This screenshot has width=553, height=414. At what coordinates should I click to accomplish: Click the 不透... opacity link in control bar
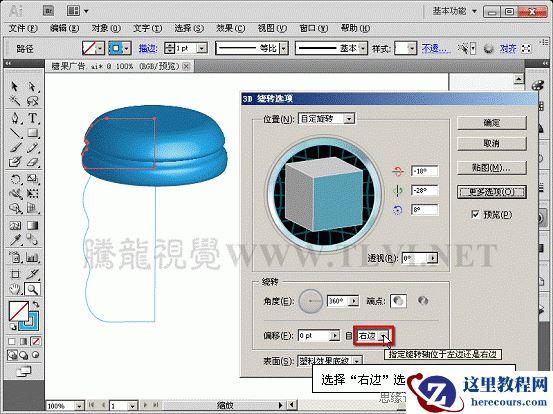[x=436, y=48]
